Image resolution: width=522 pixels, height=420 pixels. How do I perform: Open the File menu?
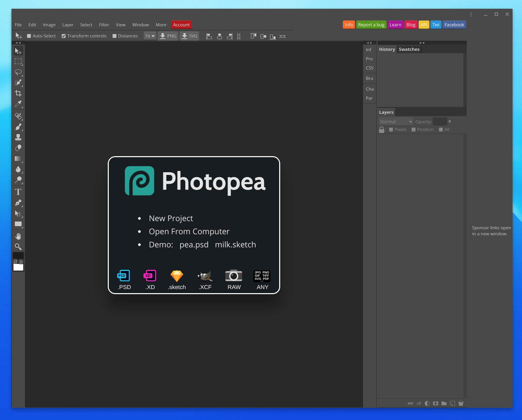pos(18,25)
